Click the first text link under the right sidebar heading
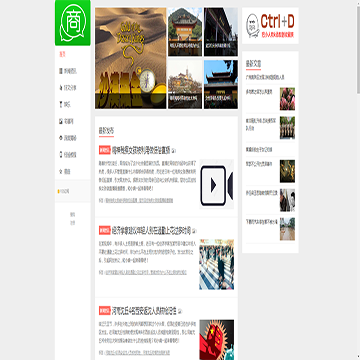The image size is (360, 360). (265, 77)
